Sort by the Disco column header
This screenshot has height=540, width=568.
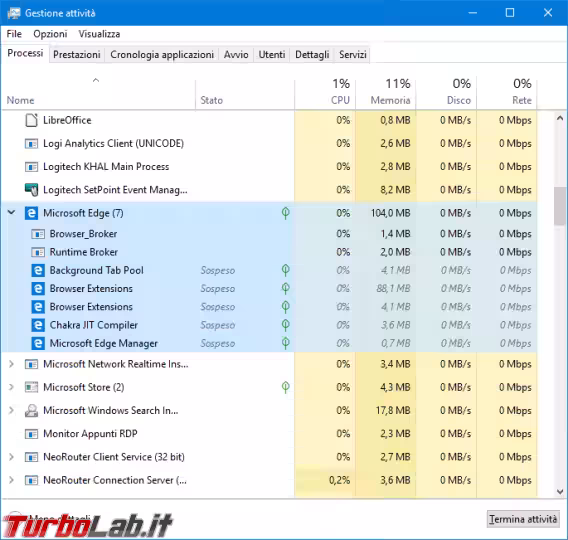446,93
